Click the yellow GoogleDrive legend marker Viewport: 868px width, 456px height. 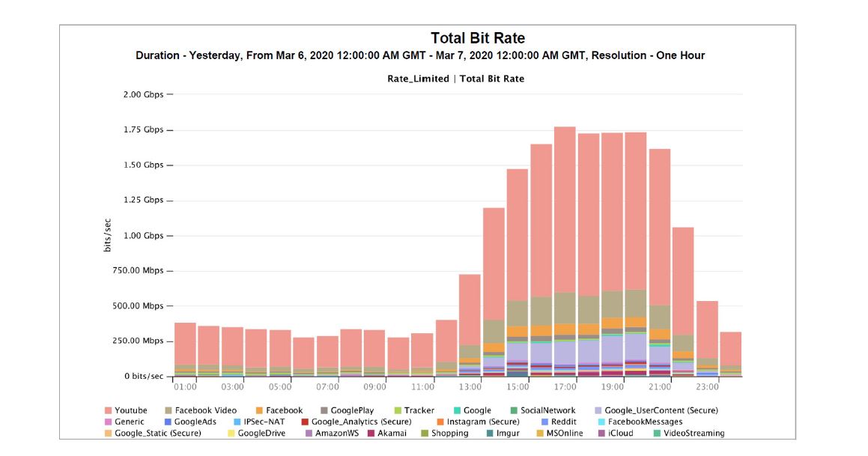tap(231, 433)
